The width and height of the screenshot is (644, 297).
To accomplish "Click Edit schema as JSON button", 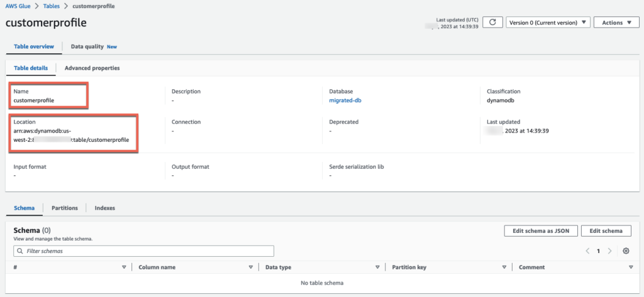I will point(541,231).
